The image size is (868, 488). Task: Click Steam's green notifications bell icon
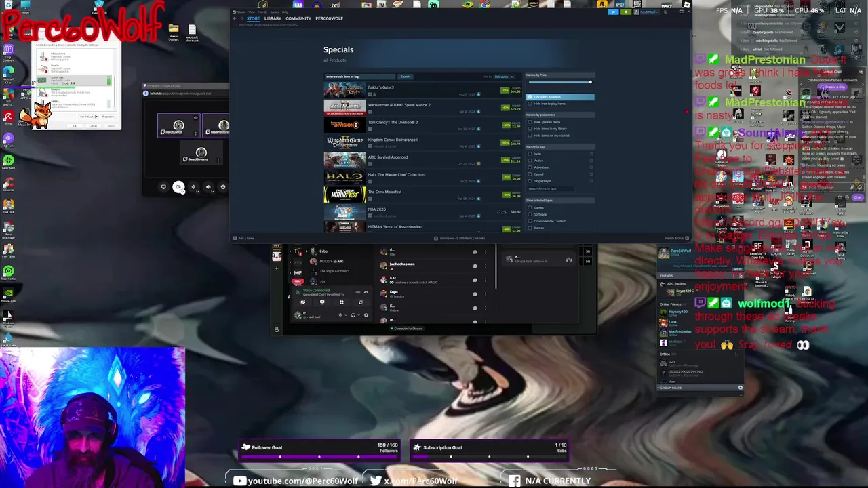[x=626, y=12]
